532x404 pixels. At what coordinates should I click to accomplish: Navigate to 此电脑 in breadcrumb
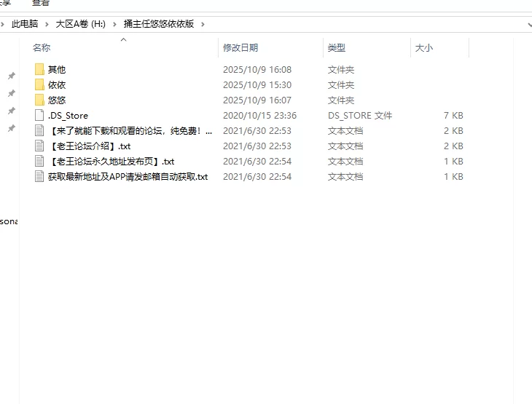click(25, 24)
